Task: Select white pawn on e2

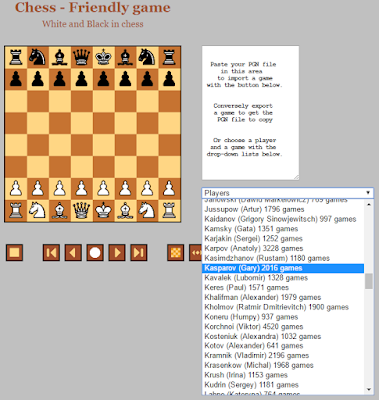Action: pyautogui.click(x=104, y=189)
